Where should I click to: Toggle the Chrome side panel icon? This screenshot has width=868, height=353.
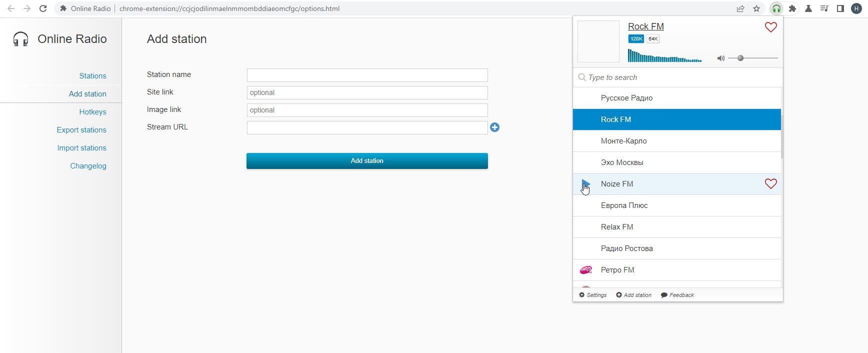click(840, 8)
